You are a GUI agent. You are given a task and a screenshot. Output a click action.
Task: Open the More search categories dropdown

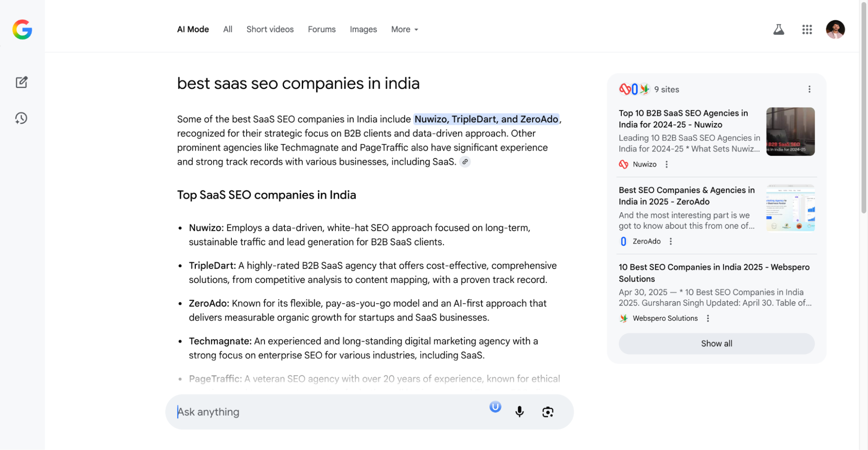404,29
